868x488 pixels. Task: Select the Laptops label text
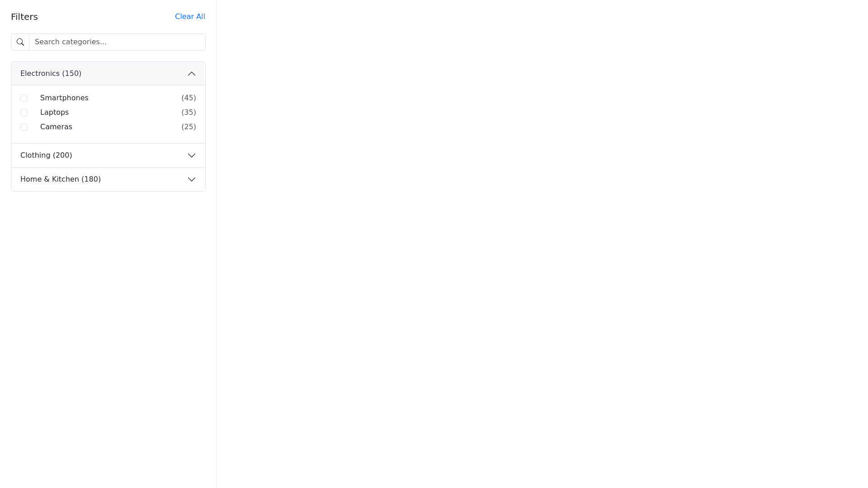point(54,113)
